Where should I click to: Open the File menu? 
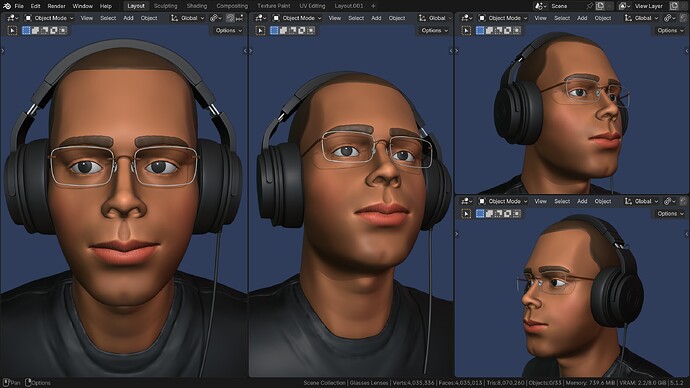tap(19, 6)
